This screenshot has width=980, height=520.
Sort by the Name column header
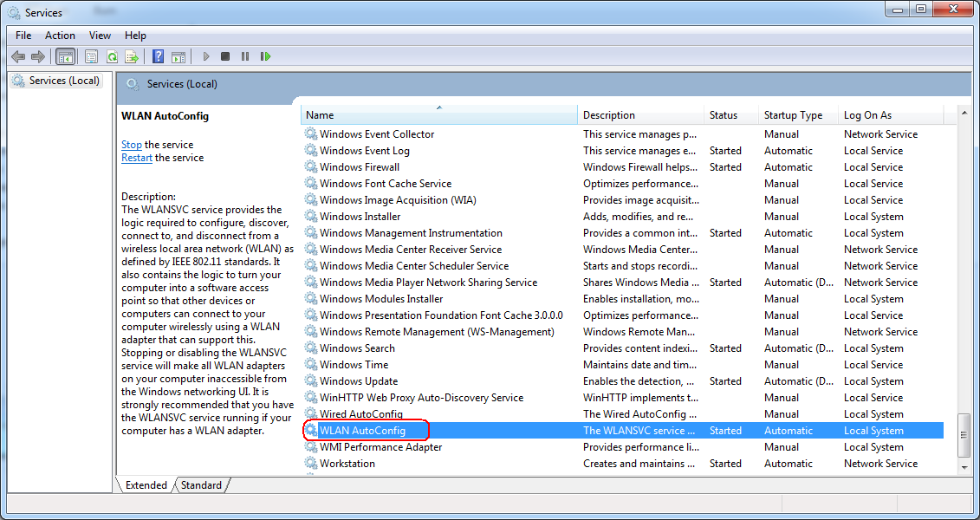pos(439,115)
